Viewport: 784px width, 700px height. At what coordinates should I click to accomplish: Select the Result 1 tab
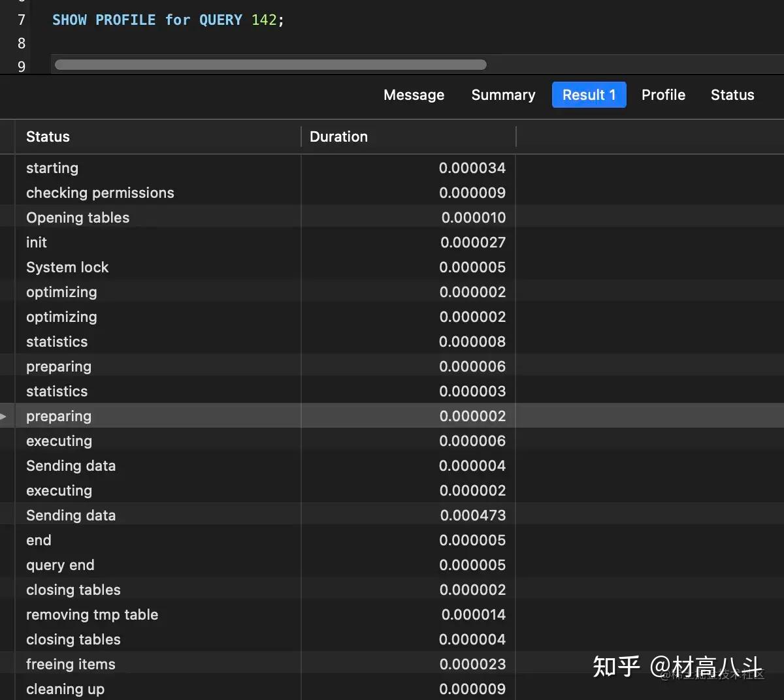(x=589, y=95)
